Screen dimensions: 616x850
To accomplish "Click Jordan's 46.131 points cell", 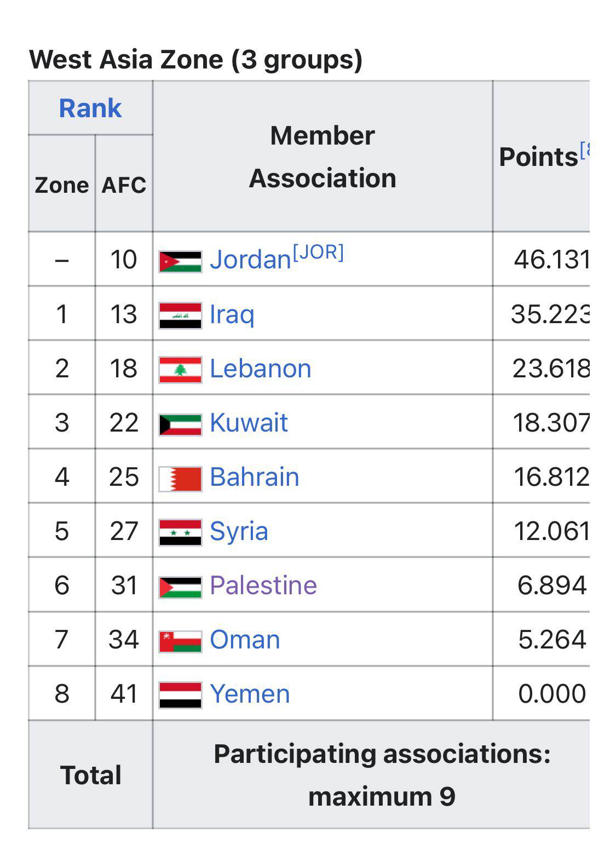I will tap(551, 260).
